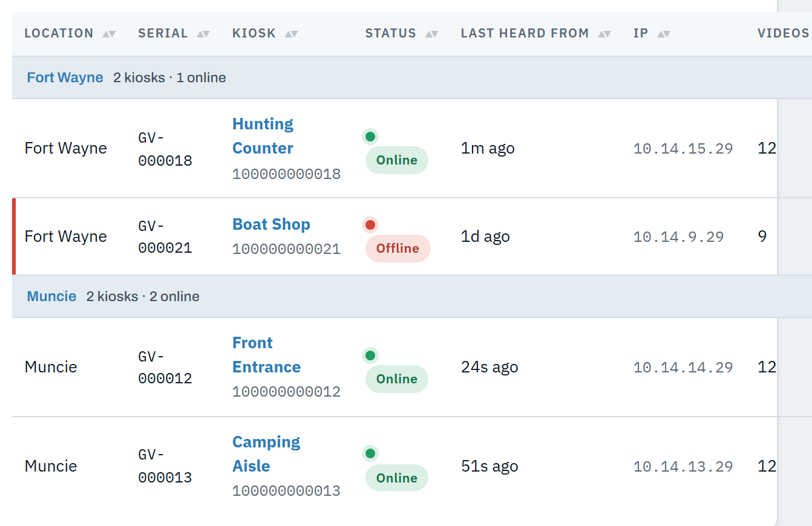Select IP address 10.14.9.29
The width and height of the screenshot is (812, 526).
(x=679, y=237)
